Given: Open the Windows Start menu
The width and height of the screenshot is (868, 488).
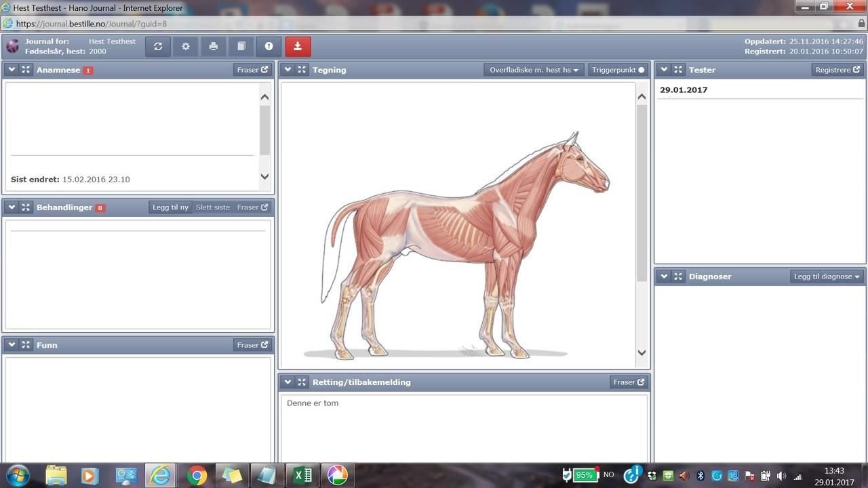Looking at the screenshot, I should point(18,475).
